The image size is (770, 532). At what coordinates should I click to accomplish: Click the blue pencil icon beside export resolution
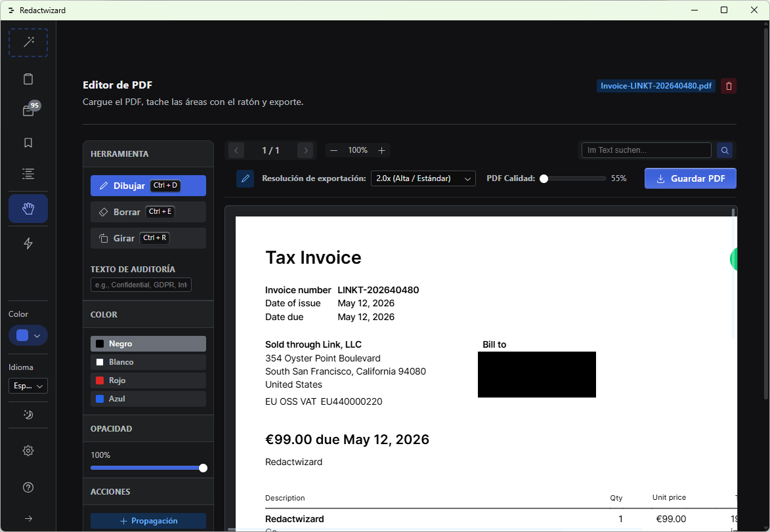point(245,178)
